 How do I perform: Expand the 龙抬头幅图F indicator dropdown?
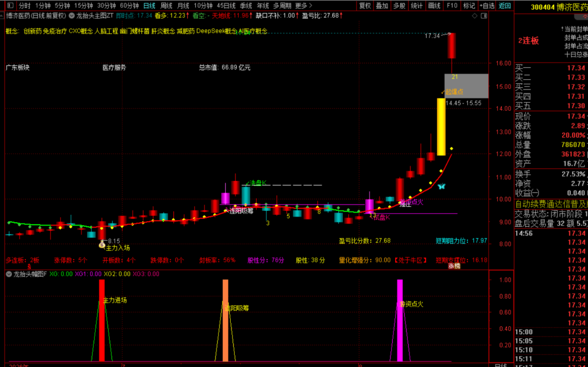(x=9, y=275)
